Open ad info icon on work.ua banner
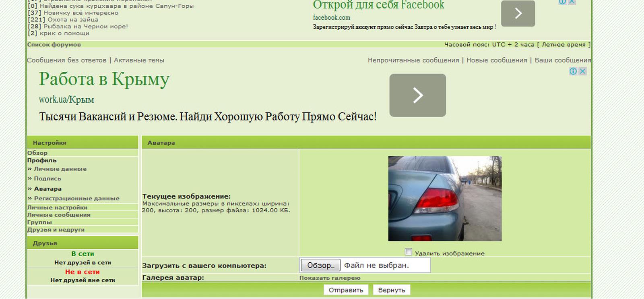 pos(573,71)
